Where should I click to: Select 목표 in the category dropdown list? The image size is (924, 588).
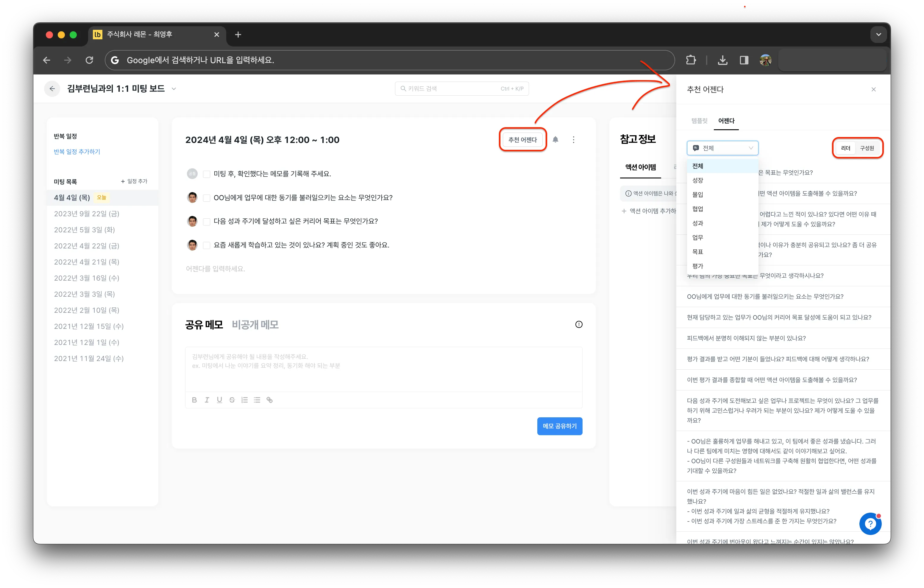tap(722, 252)
